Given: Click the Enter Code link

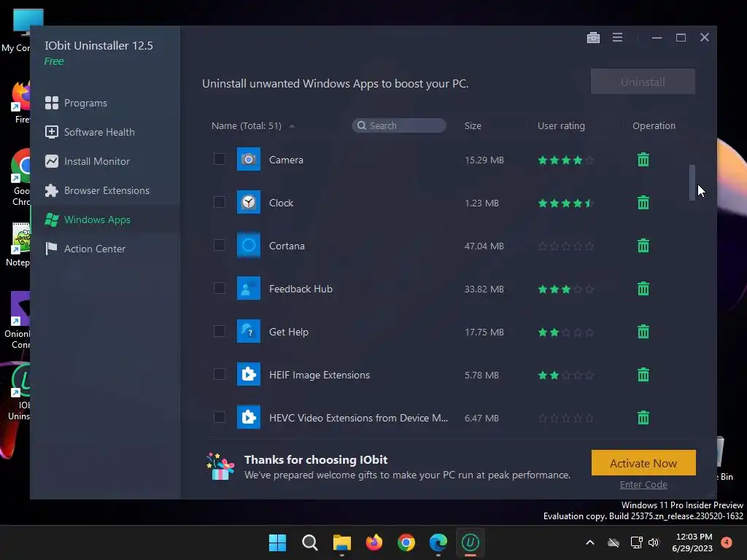Looking at the screenshot, I should (643, 484).
